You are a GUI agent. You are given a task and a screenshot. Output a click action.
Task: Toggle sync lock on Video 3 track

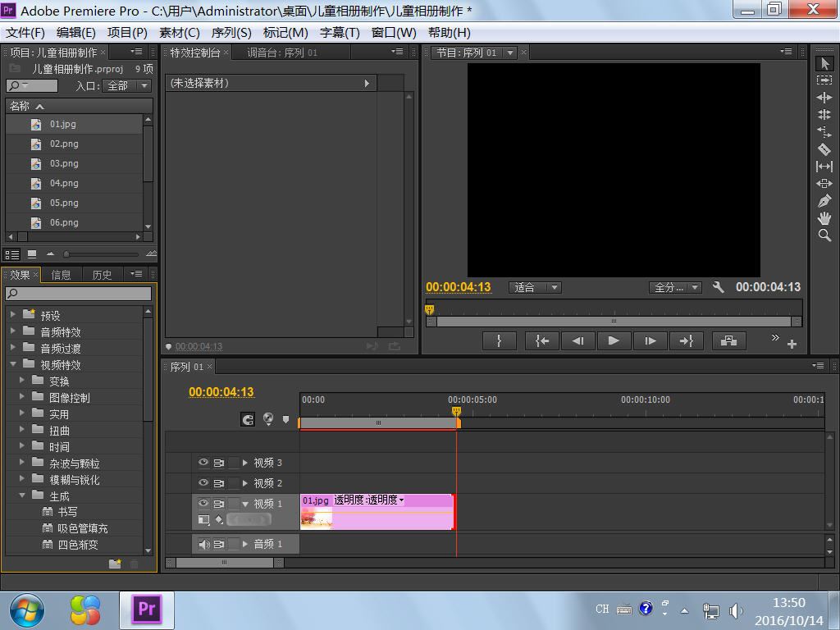click(218, 463)
